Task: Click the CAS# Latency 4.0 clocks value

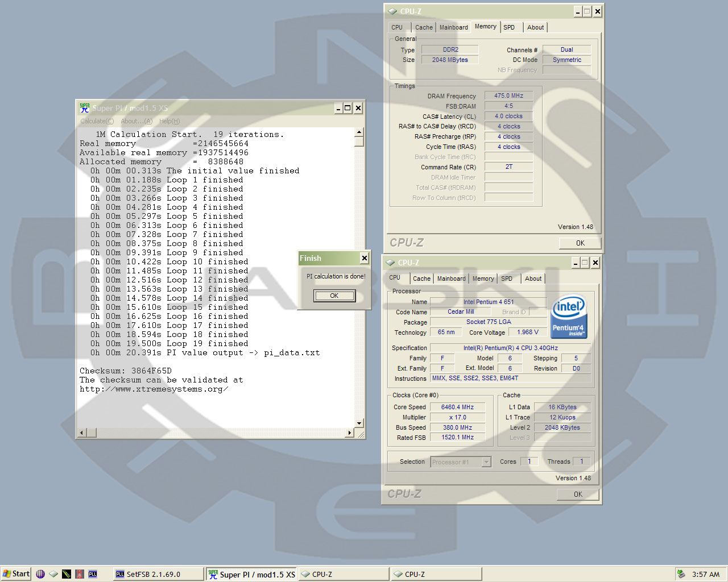Action: pos(508,116)
